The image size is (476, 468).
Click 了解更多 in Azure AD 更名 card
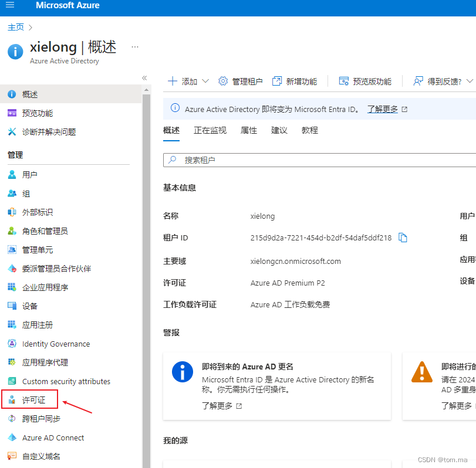217,405
